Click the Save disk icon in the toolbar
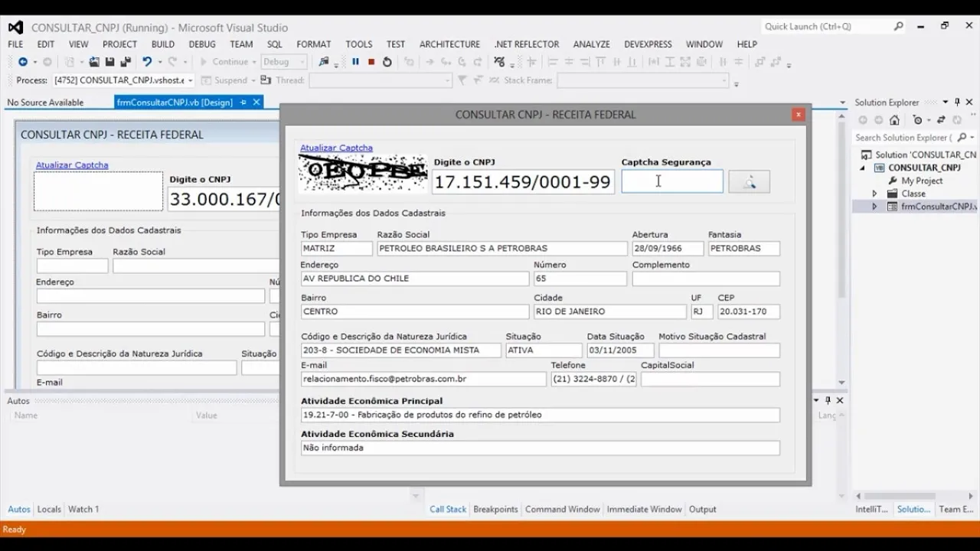This screenshot has height=551, width=980. click(x=109, y=62)
